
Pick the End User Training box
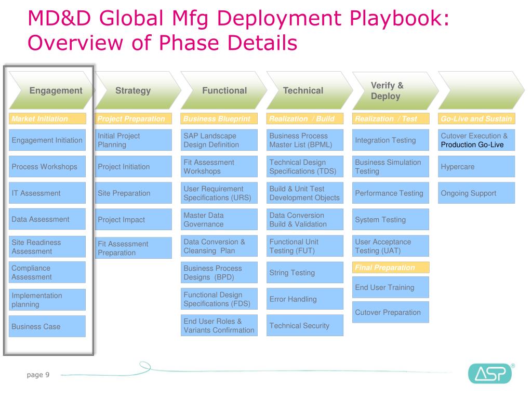click(x=391, y=287)
